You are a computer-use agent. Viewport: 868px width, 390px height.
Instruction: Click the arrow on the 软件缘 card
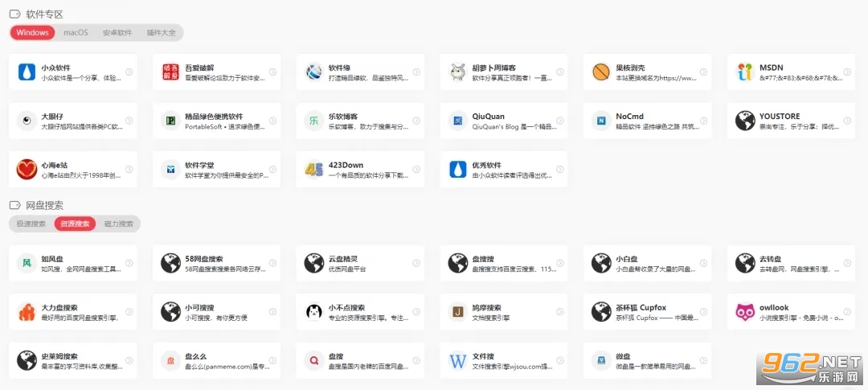416,72
